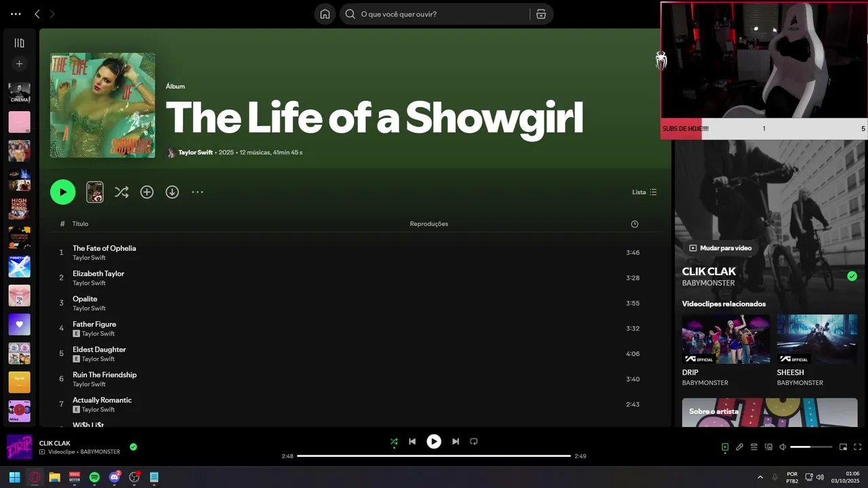Create a new playlist with the plus icon
Screen dimensions: 868x488
point(20,64)
